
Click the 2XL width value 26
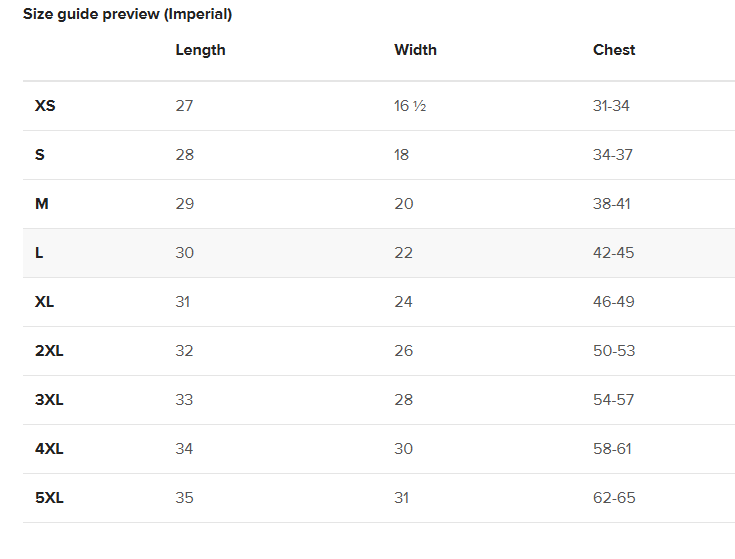coord(403,351)
